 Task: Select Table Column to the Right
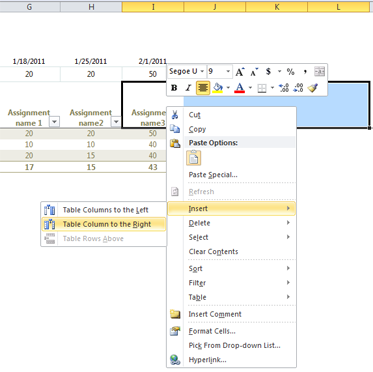[104, 224]
